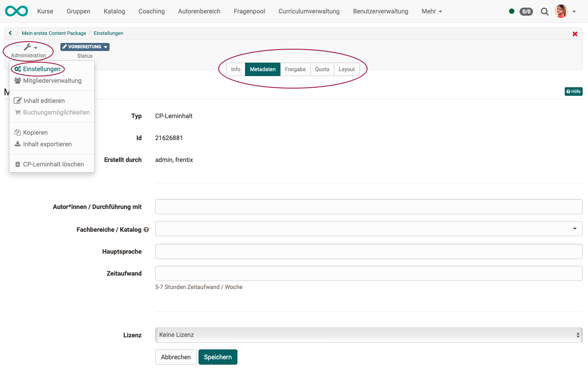Image resolution: width=588 pixels, height=370 pixels.
Task: Close the resource with red X
Action: coord(575,34)
